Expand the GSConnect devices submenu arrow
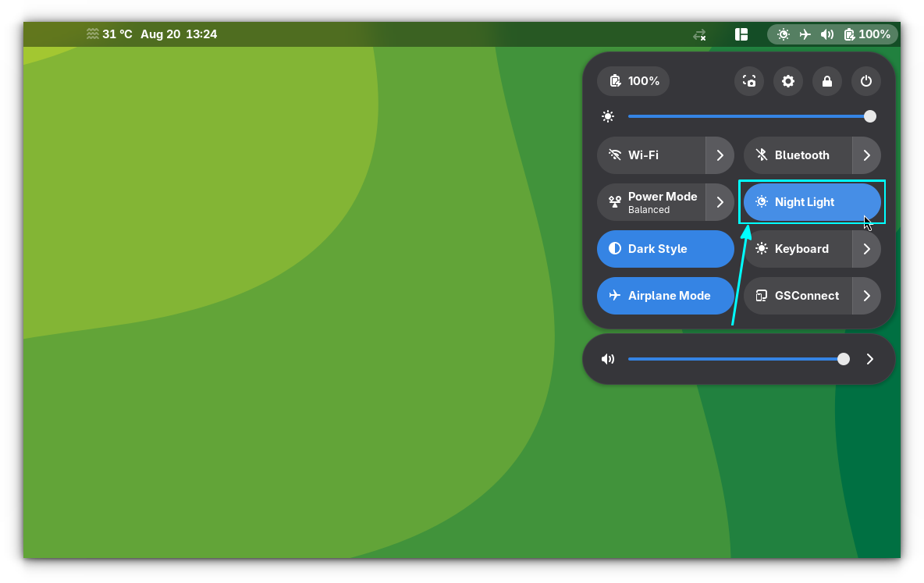 pos(867,296)
